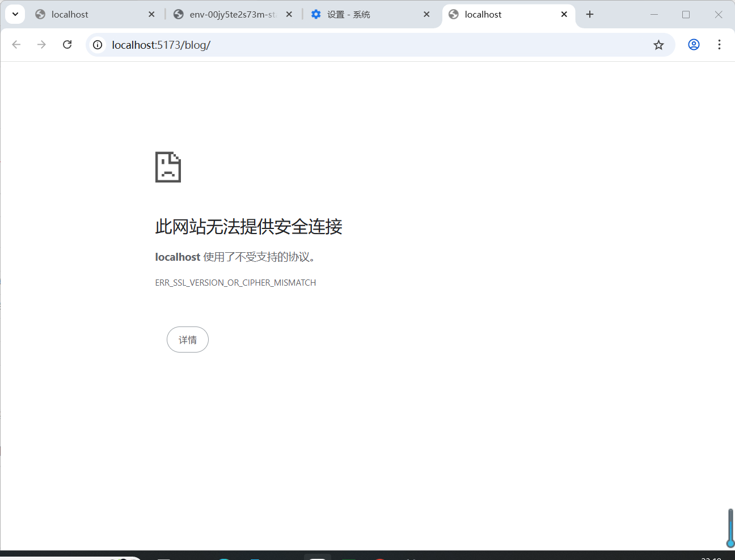Screen dimensions: 735x560
Task: Open a new tab with plus button
Action: click(x=590, y=15)
